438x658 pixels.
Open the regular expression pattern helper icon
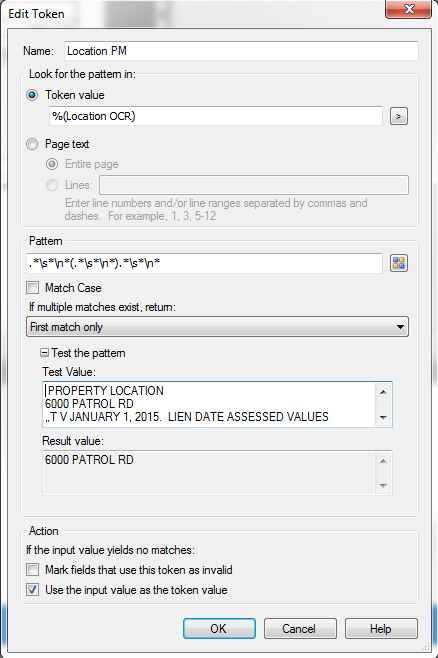coord(399,263)
